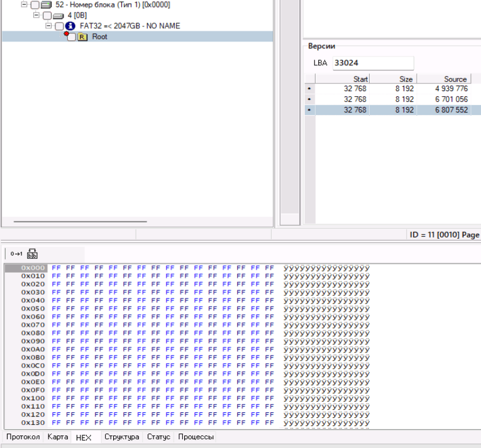Image resolution: width=481 pixels, height=448 pixels.
Task: Open the Структура tab
Action: pos(122,437)
